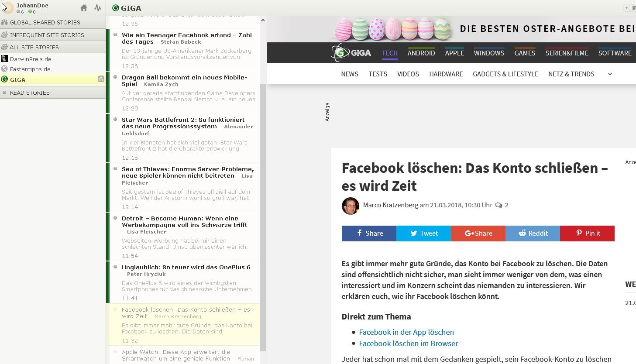Image resolution: width=636 pixels, height=364 pixels.
Task: Select the Fastentipps.de globe favicon
Action: (x=4, y=68)
